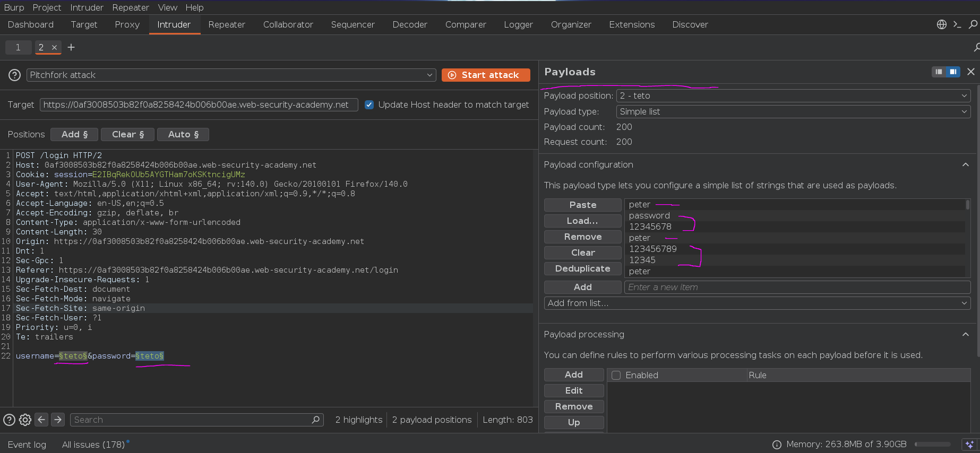Click the memory info icon in status bar
The image size is (980, 453).
(777, 445)
